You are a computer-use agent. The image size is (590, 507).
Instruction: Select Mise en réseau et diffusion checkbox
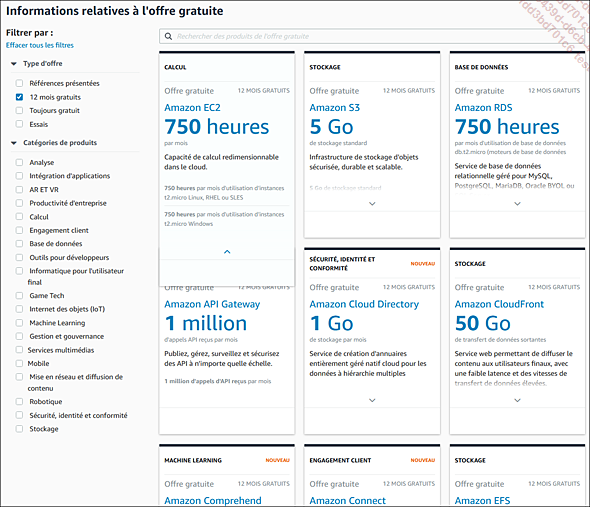[19, 377]
